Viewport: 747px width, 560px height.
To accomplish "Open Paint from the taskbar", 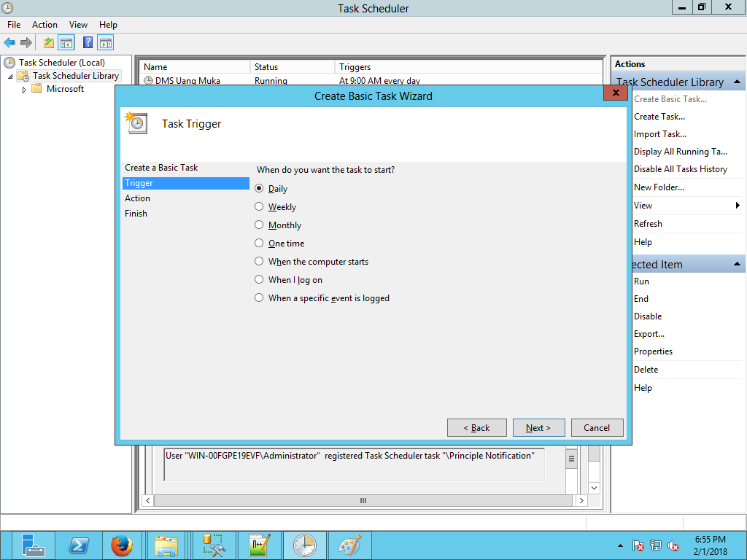I will coord(350,545).
